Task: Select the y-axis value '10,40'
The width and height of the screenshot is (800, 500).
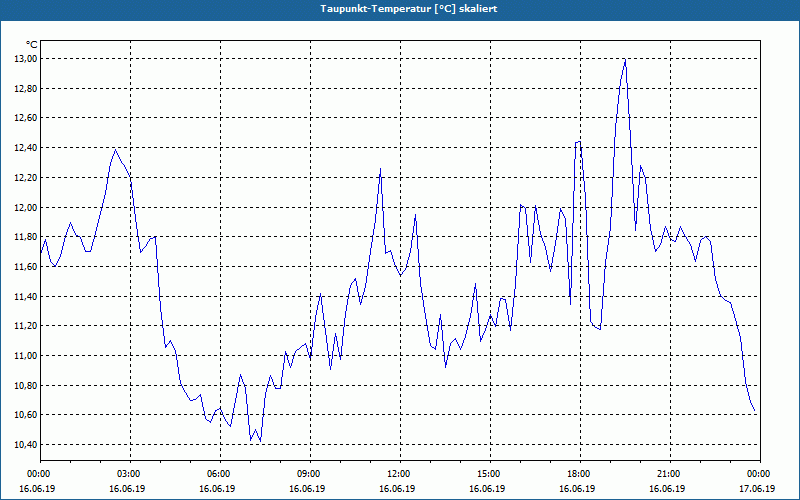Action: [26, 444]
